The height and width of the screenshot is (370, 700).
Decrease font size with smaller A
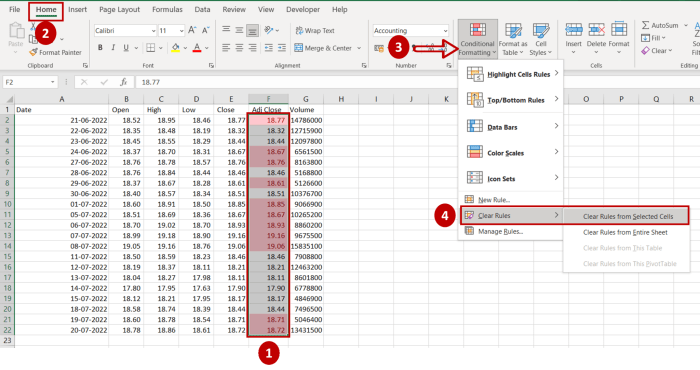[x=206, y=30]
